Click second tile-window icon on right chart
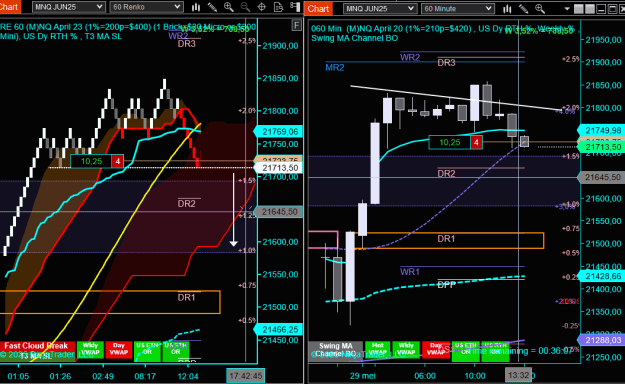Viewport: 625px width, 384px height. tap(590, 8)
